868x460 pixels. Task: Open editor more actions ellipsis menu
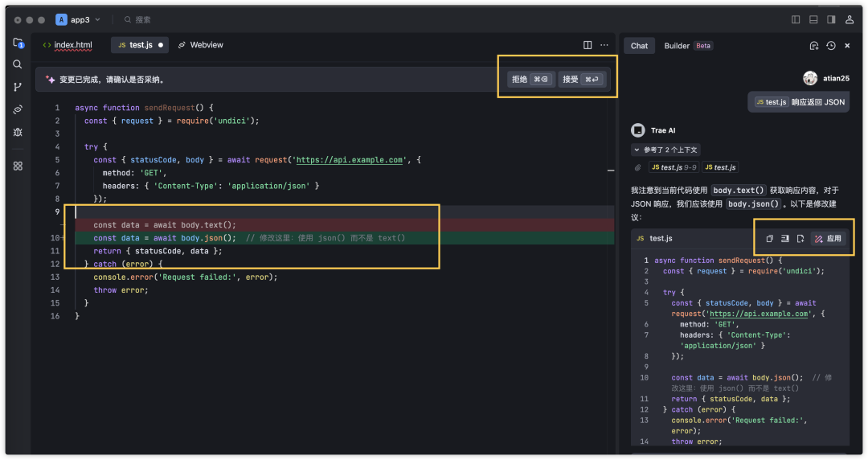point(604,45)
